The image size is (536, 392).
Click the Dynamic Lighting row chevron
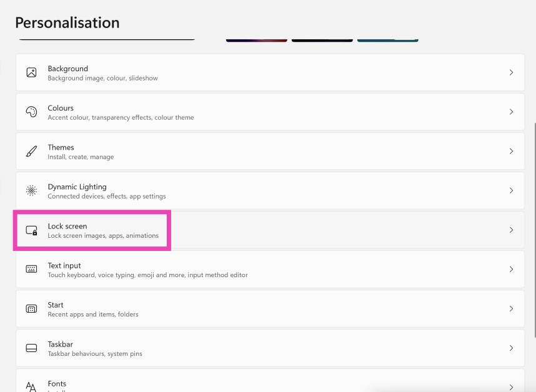[511, 190]
